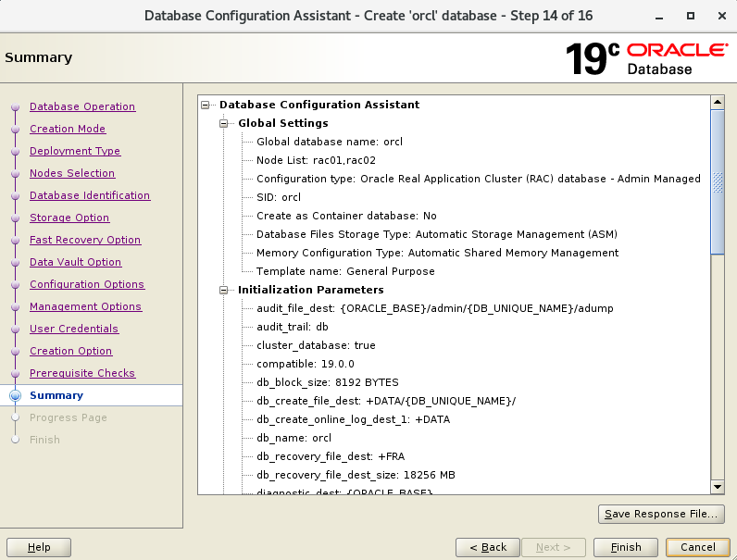Click the Save Response File button
Image resolution: width=737 pixels, height=560 pixels.
(x=660, y=514)
